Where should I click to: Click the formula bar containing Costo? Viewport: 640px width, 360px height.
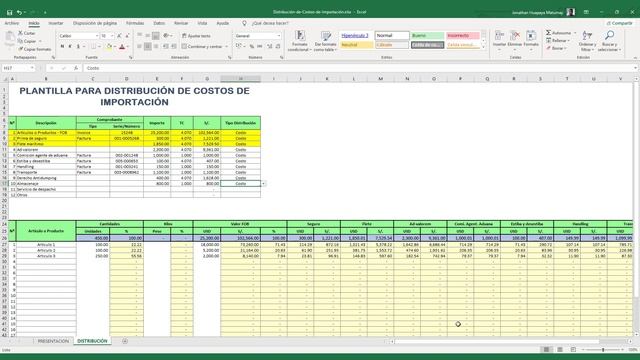coord(359,68)
